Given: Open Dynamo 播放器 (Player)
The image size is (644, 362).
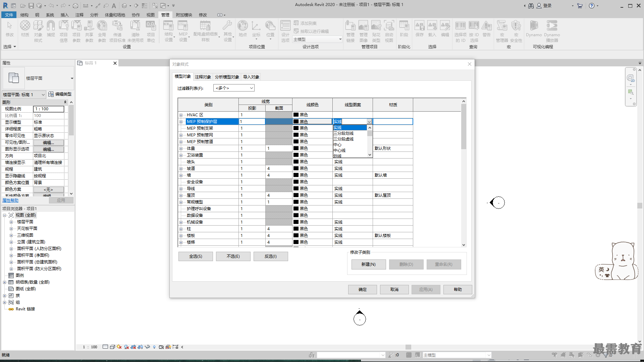Looking at the screenshot, I should [552, 31].
